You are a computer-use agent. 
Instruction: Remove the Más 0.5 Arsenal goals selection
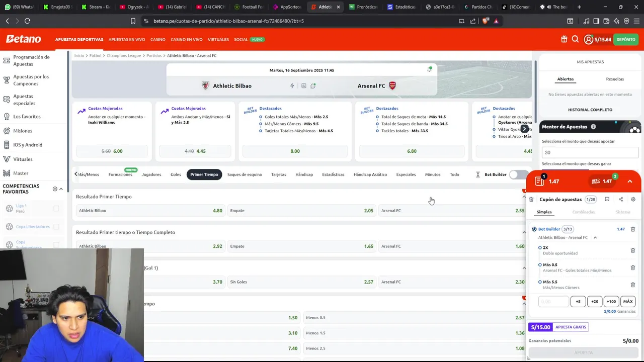633,267
